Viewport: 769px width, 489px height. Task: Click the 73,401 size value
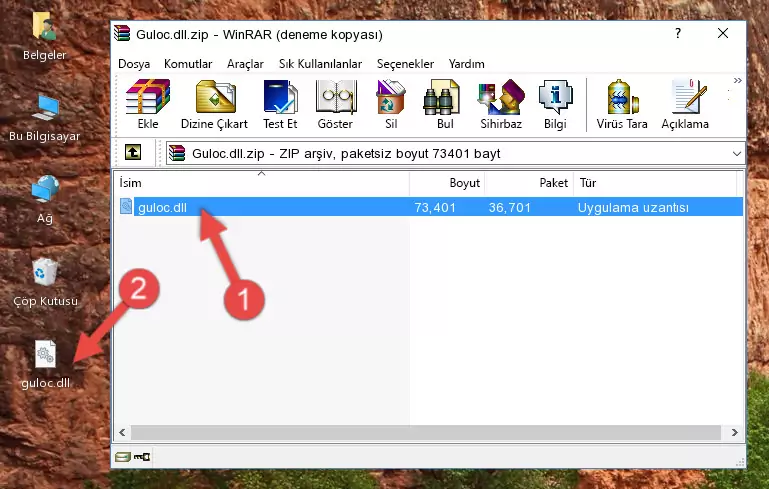(x=435, y=207)
